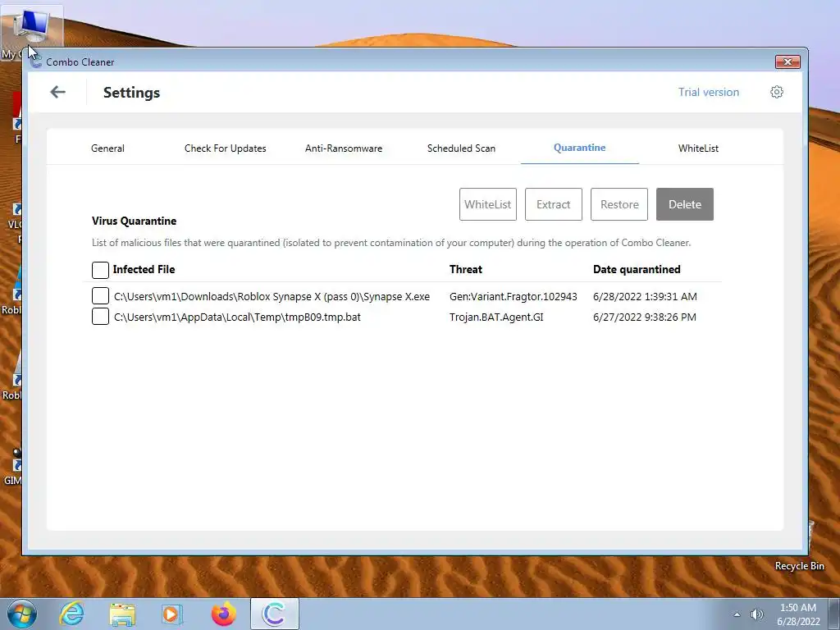The height and width of the screenshot is (630, 840).
Task: Switch to the WhiteList tab
Action: pos(698,148)
